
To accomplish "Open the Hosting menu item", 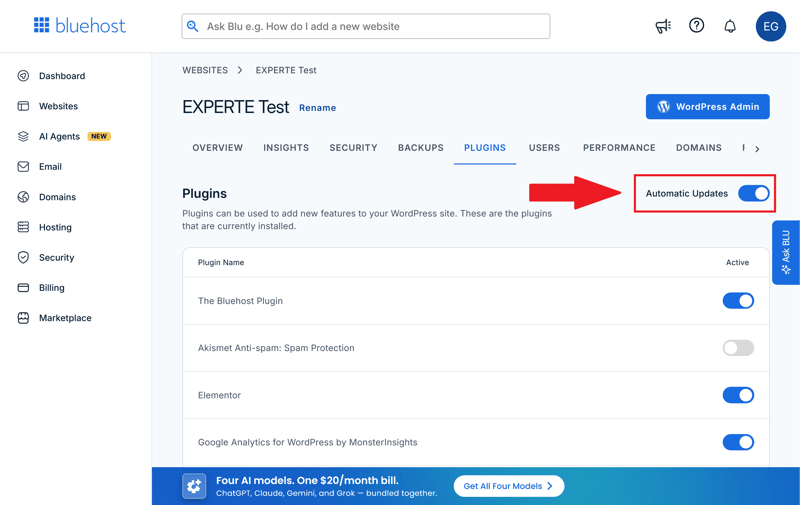I will pyautogui.click(x=56, y=227).
